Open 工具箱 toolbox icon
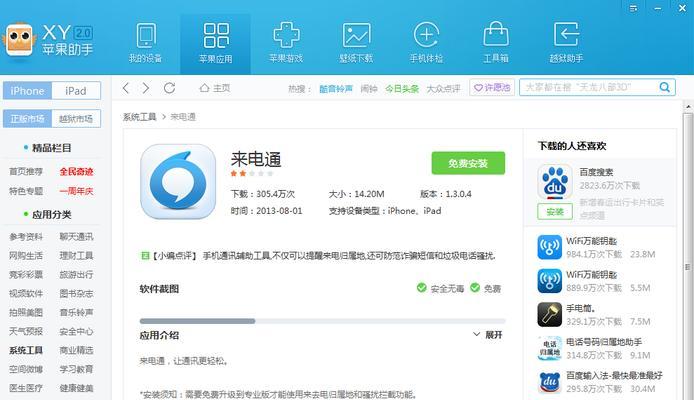This screenshot has height=400, width=694. click(496, 35)
